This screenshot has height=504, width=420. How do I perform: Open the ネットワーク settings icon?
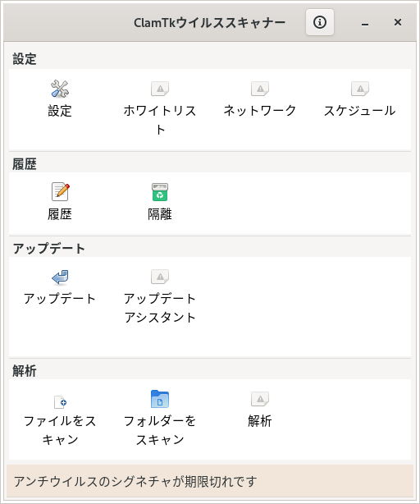(260, 89)
